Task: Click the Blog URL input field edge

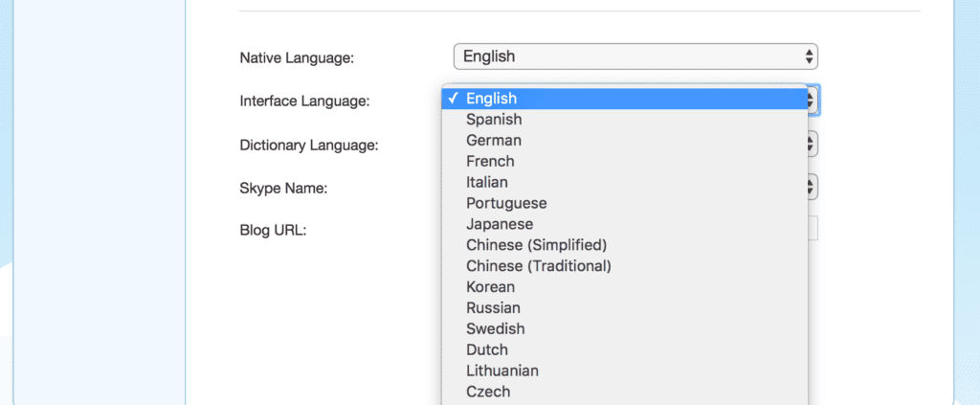Action: 813,228
